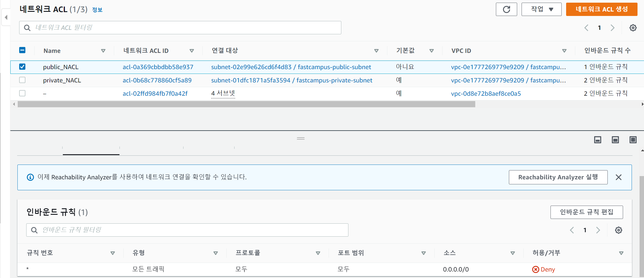Go to previous page of inbound rules
Screen dimensions: 644x278
click(572, 230)
